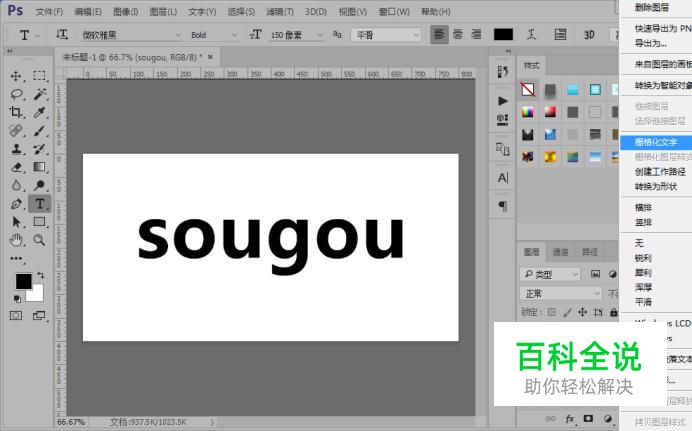The height and width of the screenshot is (431, 692).
Task: Add a layer mask from Layers panel bottom
Action: [x=588, y=418]
